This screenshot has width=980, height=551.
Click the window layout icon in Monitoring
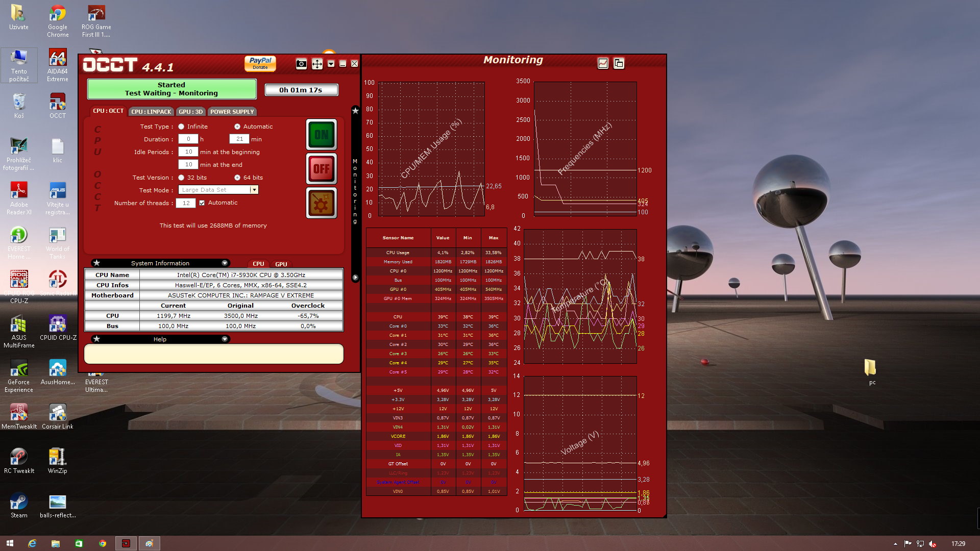coord(619,63)
